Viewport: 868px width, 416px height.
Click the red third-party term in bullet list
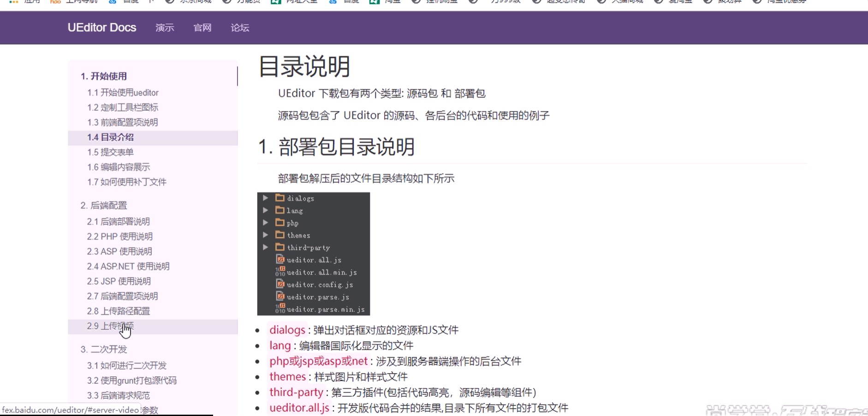click(x=296, y=392)
